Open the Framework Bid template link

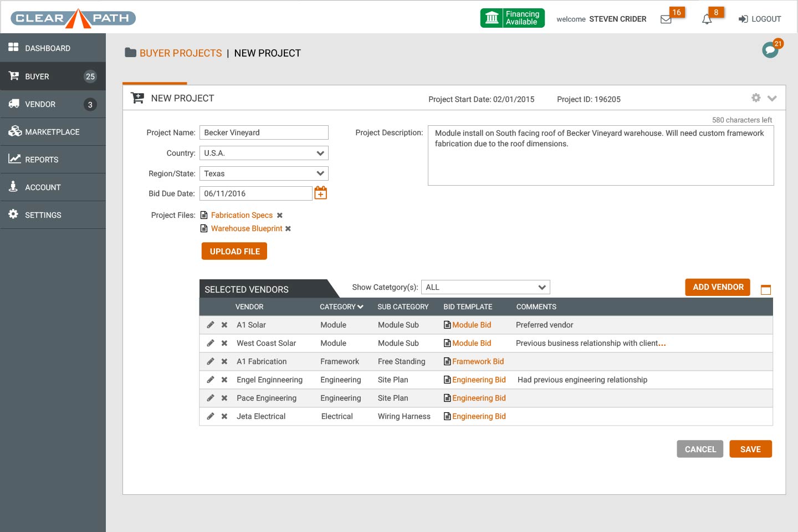[x=478, y=361]
